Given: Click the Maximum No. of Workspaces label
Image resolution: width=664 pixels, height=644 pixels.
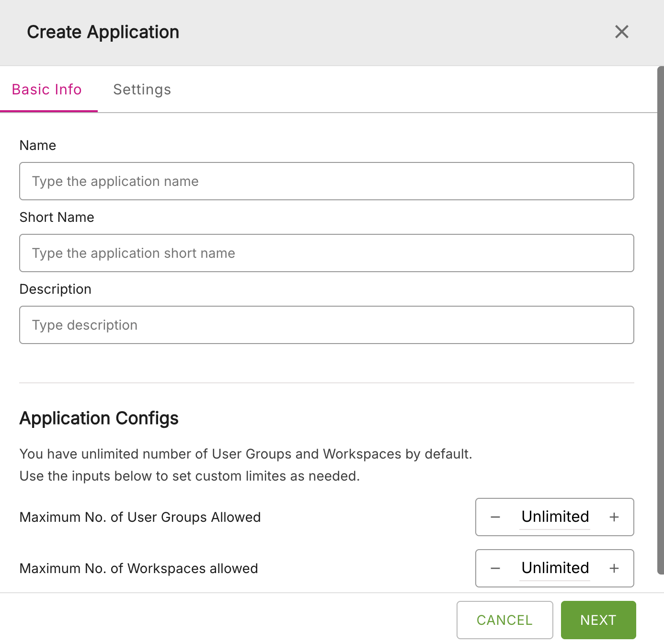Looking at the screenshot, I should pyautogui.click(x=138, y=568).
